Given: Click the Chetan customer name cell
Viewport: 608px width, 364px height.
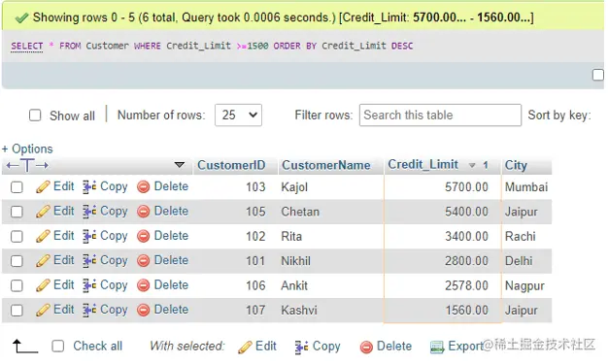Looking at the screenshot, I should coord(331,212).
